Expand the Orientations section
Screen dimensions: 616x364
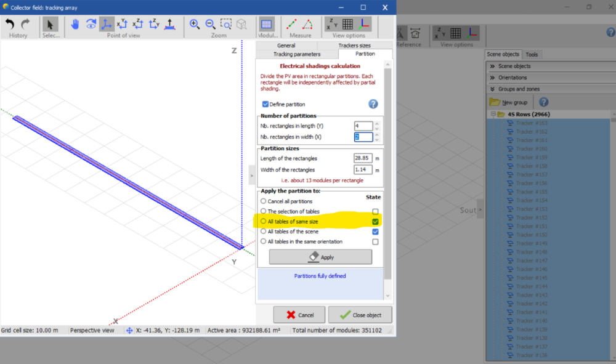click(513, 78)
